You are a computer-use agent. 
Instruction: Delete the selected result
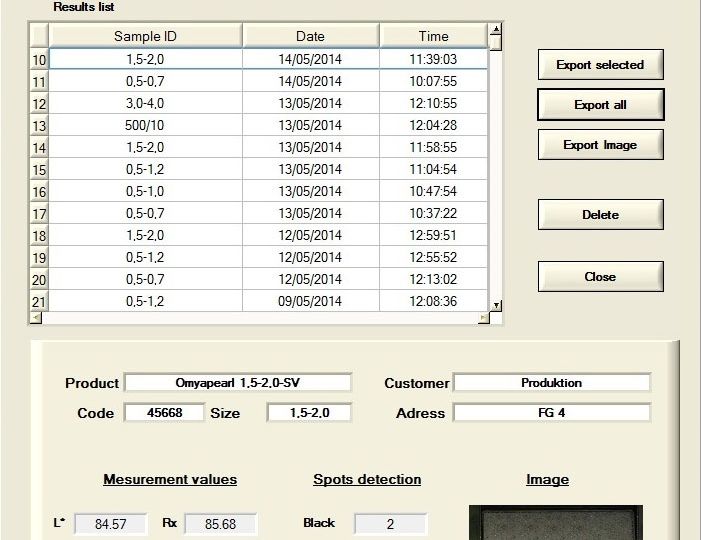click(x=600, y=215)
